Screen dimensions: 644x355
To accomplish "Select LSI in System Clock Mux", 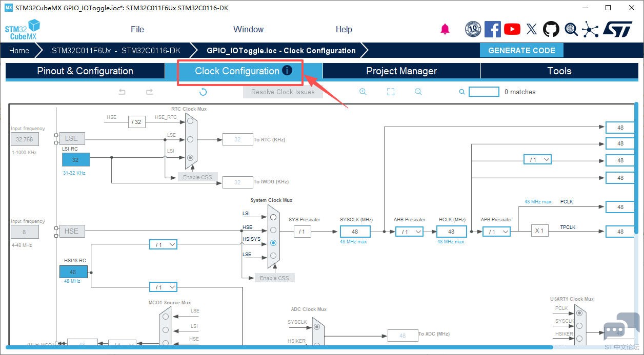I will click(x=273, y=217).
